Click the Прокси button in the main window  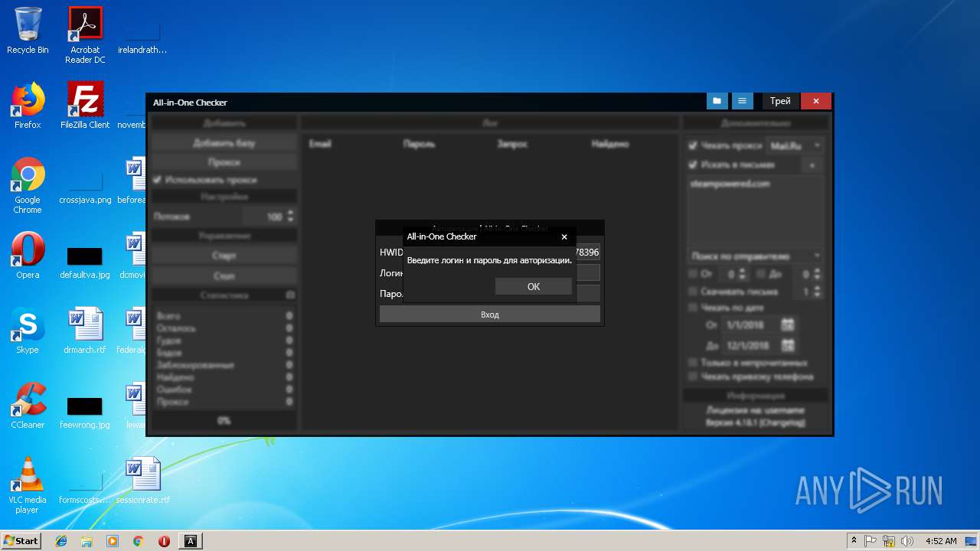tap(224, 162)
